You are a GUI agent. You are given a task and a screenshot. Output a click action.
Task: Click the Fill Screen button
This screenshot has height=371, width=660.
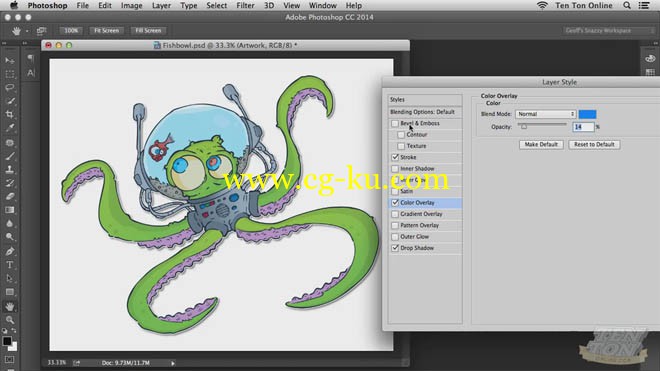(148, 31)
